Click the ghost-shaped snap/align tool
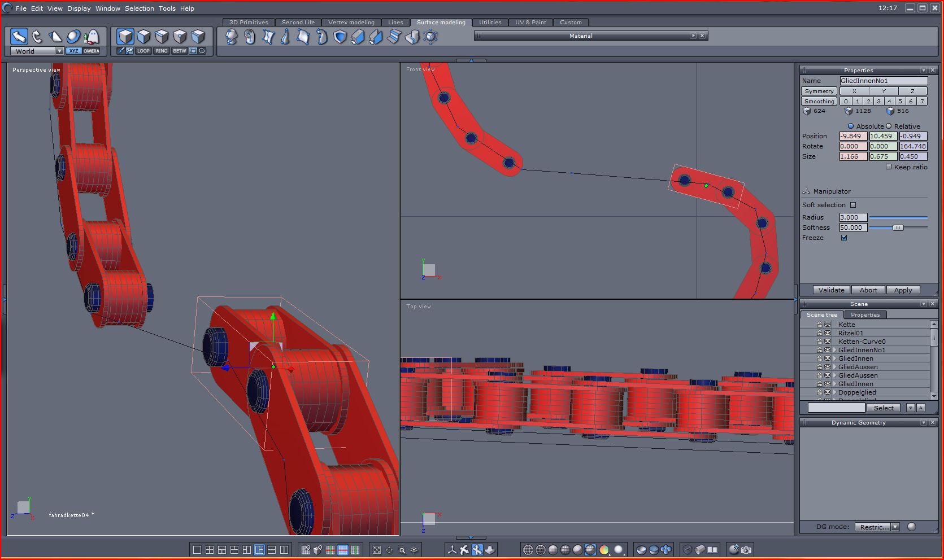 [92, 37]
